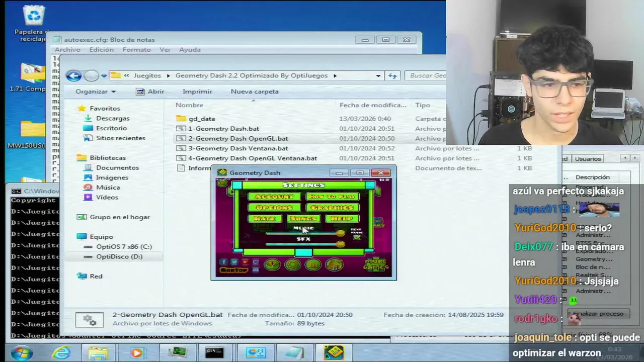This screenshot has width=644, height=362.
Task: Select 3-Geometry Dash Ventana.bat file
Action: point(238,148)
